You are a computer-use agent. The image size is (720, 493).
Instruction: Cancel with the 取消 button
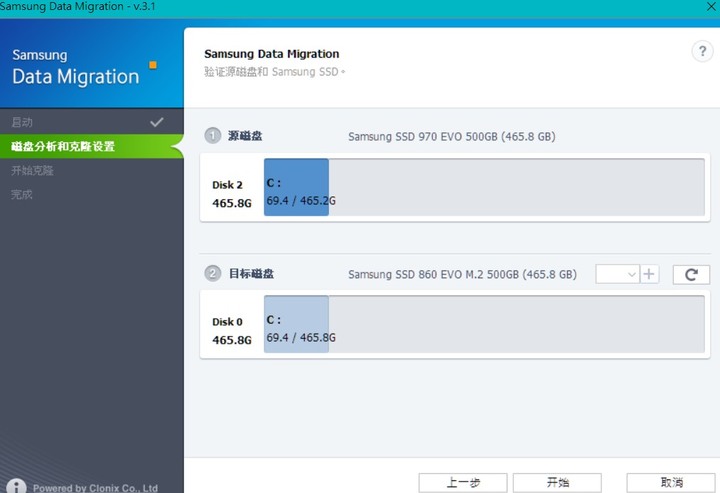point(671,482)
